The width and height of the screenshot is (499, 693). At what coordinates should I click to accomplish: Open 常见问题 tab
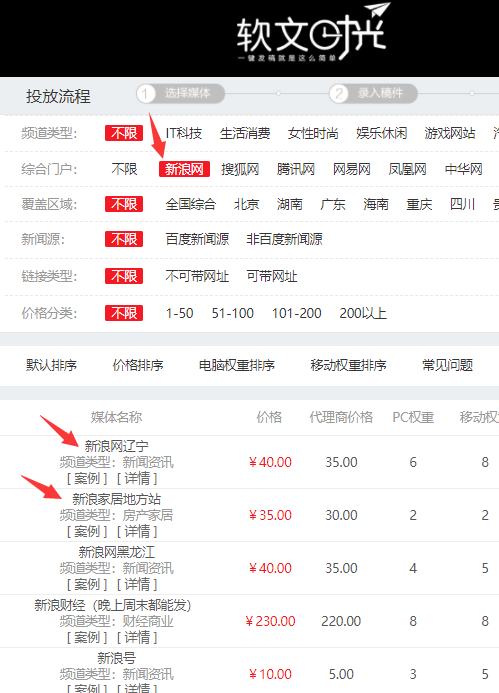pos(447,366)
